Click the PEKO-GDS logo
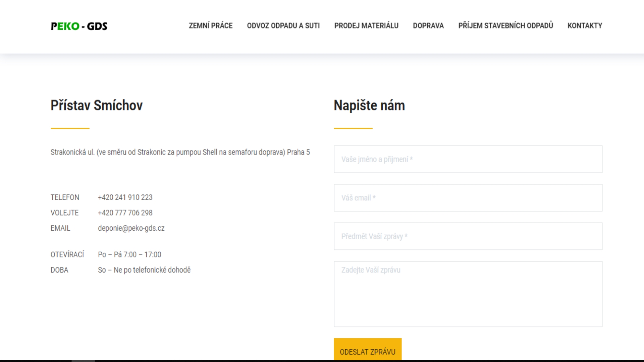Image resolution: width=644 pixels, height=362 pixels. (79, 26)
